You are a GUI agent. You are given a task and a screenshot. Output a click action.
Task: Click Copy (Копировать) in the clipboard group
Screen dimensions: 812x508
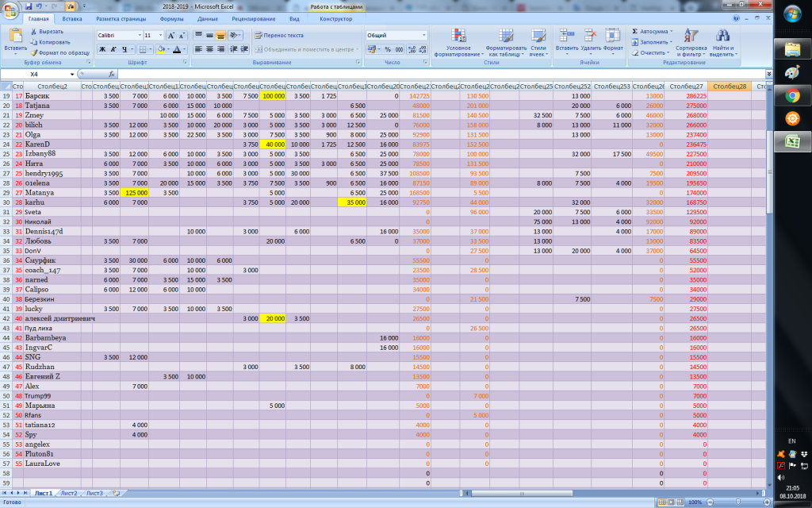34,42
